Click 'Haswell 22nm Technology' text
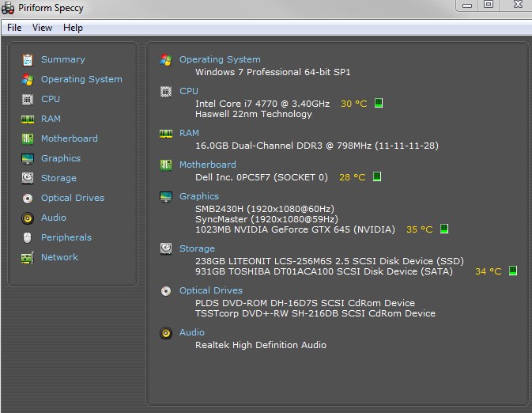 pos(254,114)
